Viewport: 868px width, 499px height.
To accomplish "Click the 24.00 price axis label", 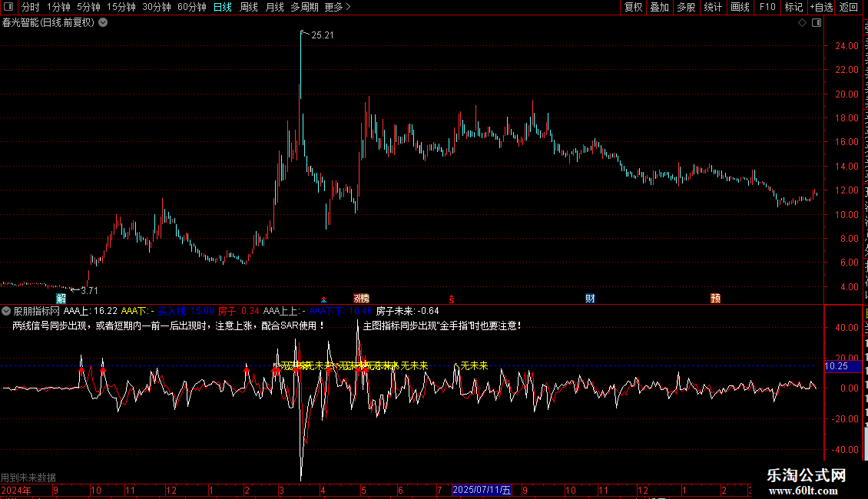I will point(847,46).
